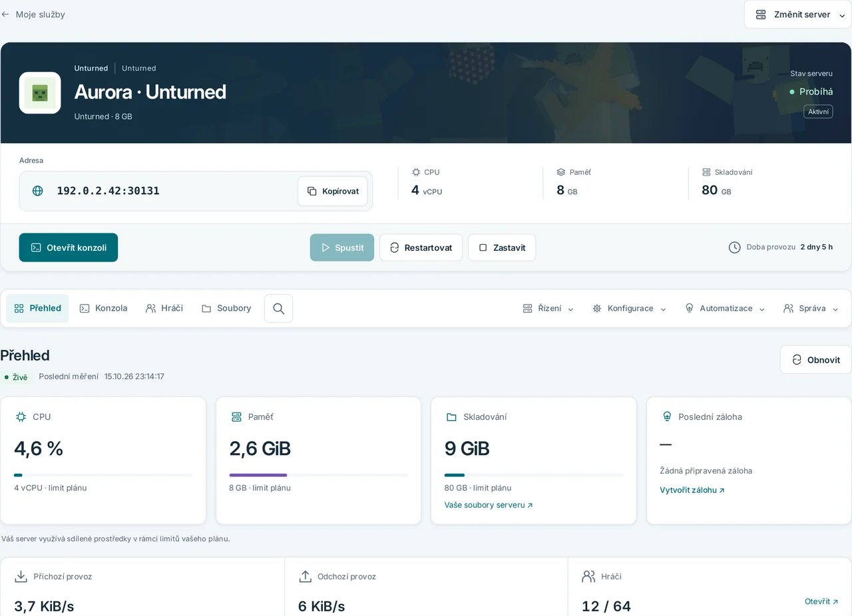
Task: Switch to the Konzola tab
Action: 103,309
